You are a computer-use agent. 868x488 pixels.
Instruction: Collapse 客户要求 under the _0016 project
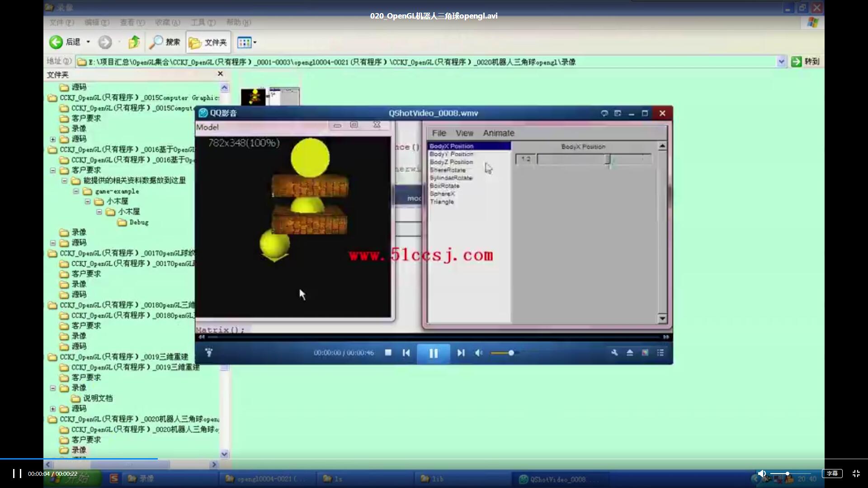point(53,170)
